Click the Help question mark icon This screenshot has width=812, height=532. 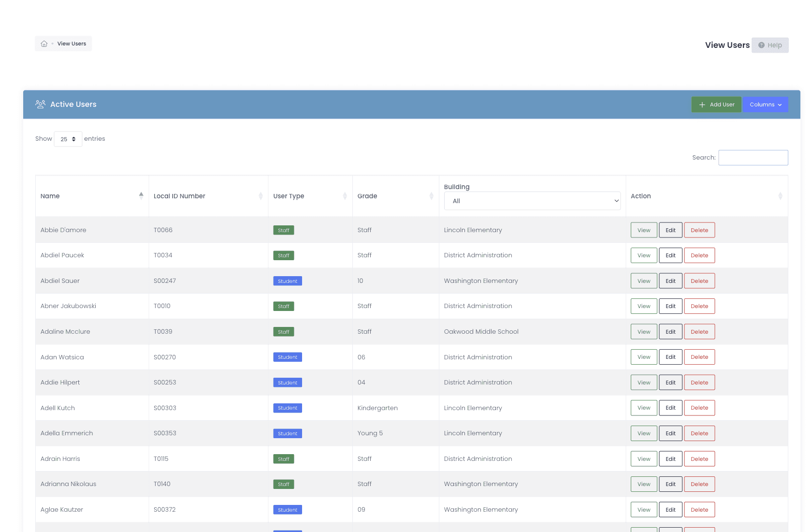pyautogui.click(x=761, y=45)
